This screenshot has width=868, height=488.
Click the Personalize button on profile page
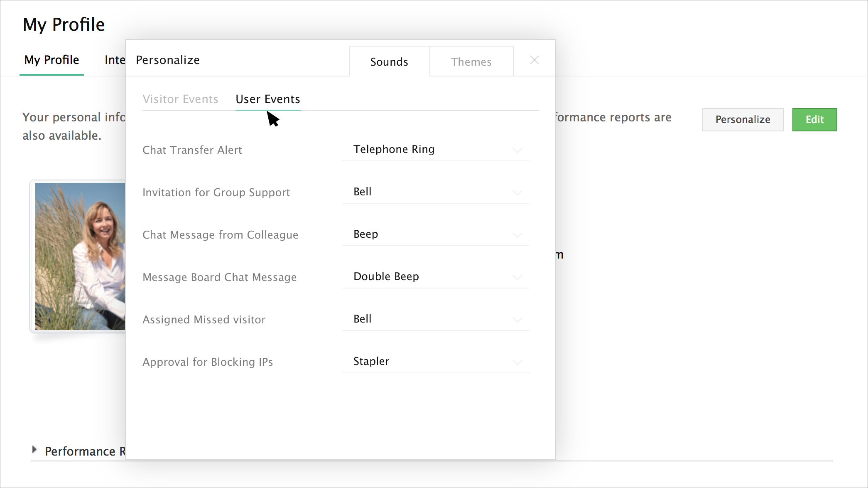click(x=743, y=120)
